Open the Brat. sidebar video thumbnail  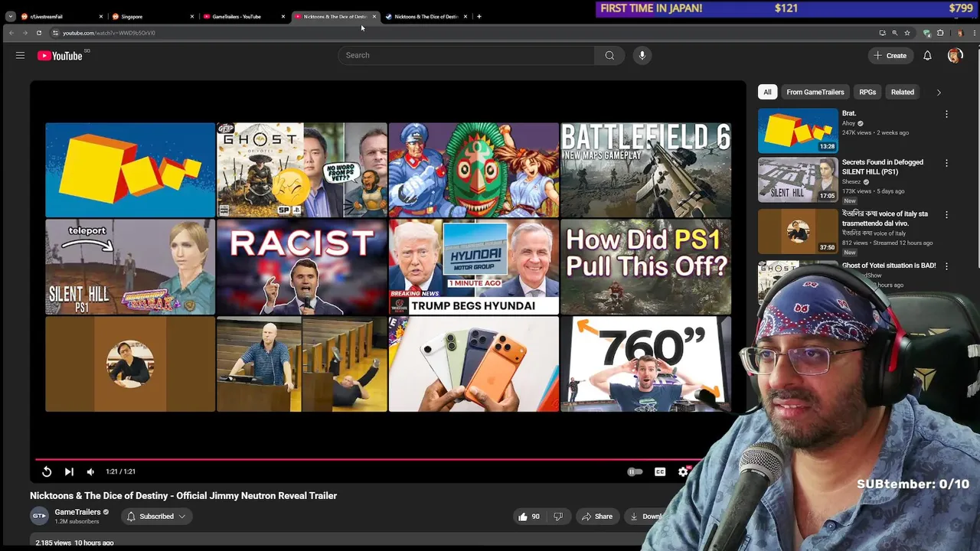coord(798,130)
